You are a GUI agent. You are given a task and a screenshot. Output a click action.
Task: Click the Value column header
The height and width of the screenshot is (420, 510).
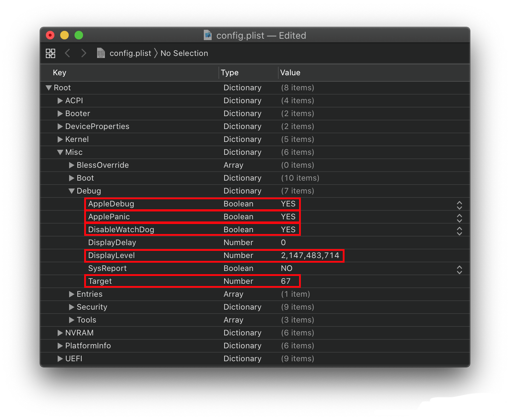coord(290,73)
